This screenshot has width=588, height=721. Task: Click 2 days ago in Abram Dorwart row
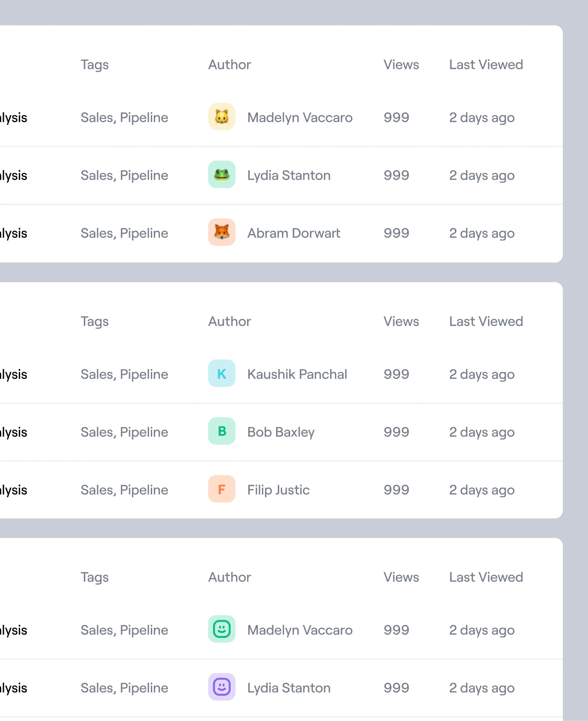481,233
